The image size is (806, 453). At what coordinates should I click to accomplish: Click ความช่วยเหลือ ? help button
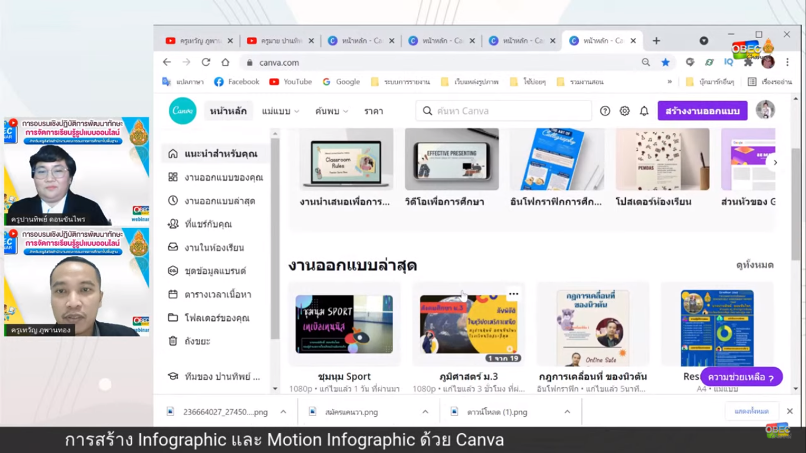741,377
